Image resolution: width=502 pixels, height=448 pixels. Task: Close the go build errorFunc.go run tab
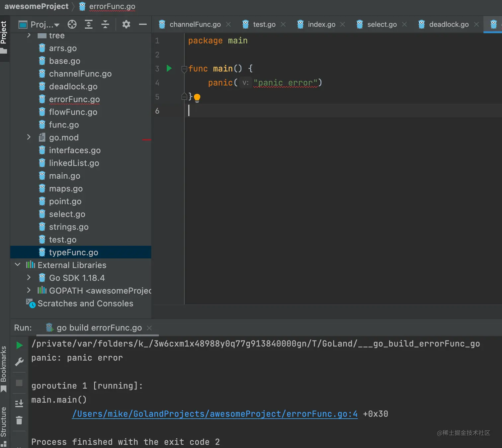pyautogui.click(x=149, y=328)
